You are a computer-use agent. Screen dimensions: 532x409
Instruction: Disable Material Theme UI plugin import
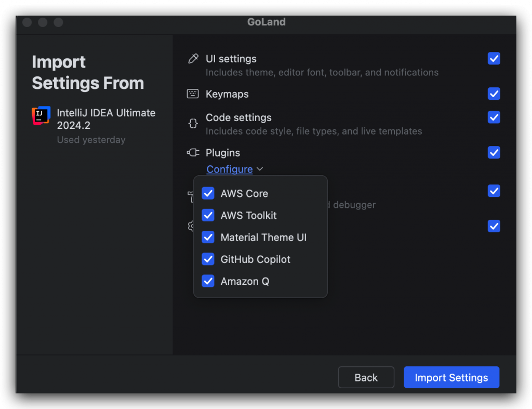(208, 238)
